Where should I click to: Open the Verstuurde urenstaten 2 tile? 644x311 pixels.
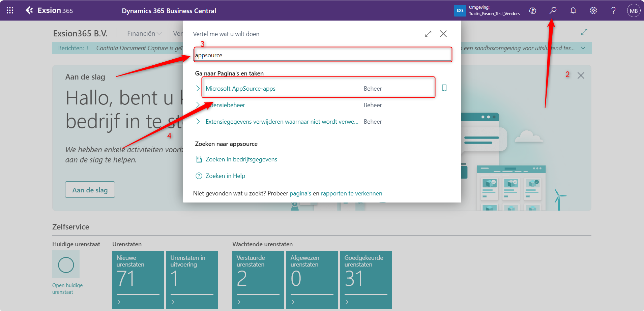(258, 280)
